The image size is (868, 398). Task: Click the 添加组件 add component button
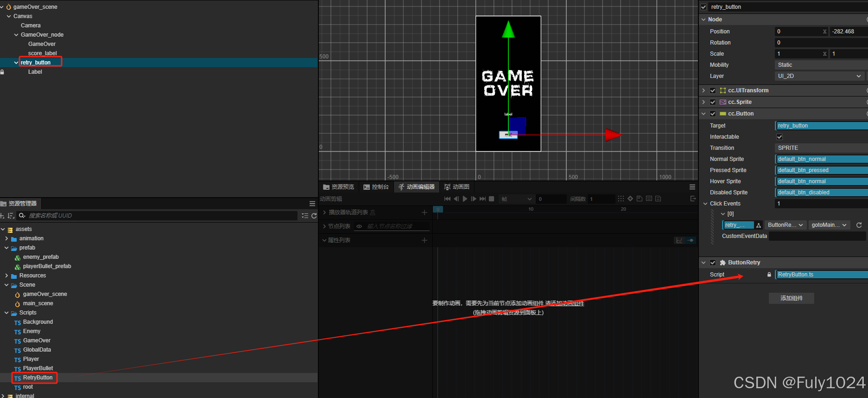click(x=791, y=298)
